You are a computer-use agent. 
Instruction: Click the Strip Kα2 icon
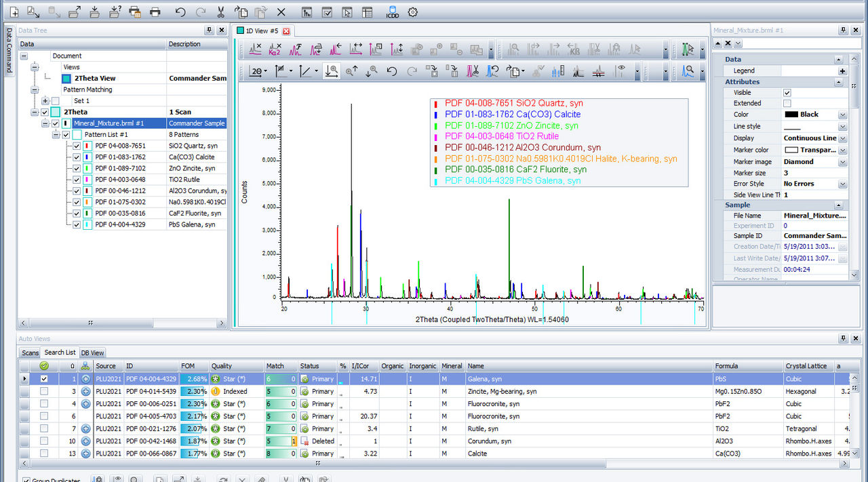273,49
